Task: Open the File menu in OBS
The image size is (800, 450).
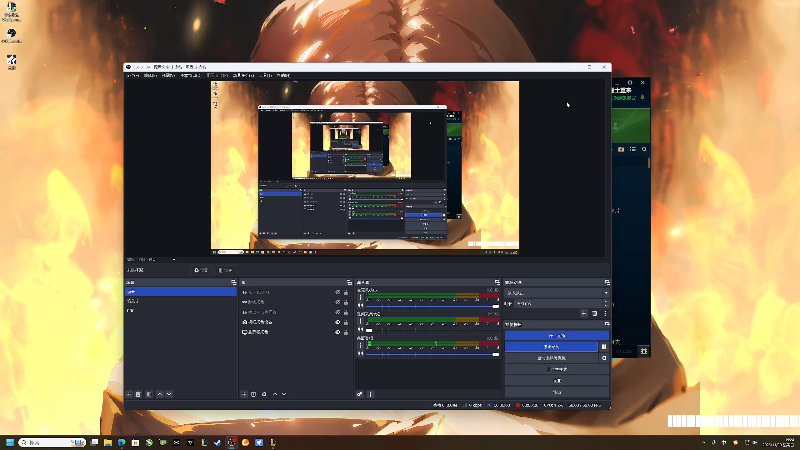Action: point(133,76)
